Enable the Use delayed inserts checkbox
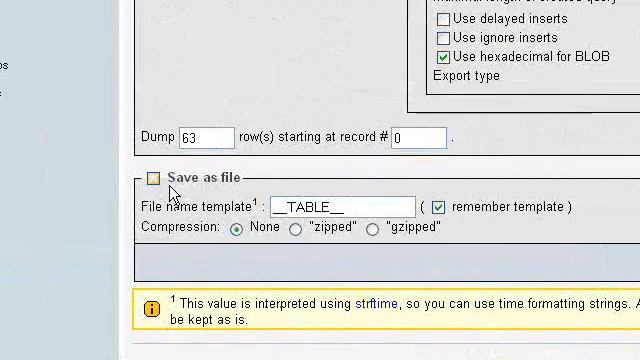This screenshot has width=640, height=360. pyautogui.click(x=443, y=19)
